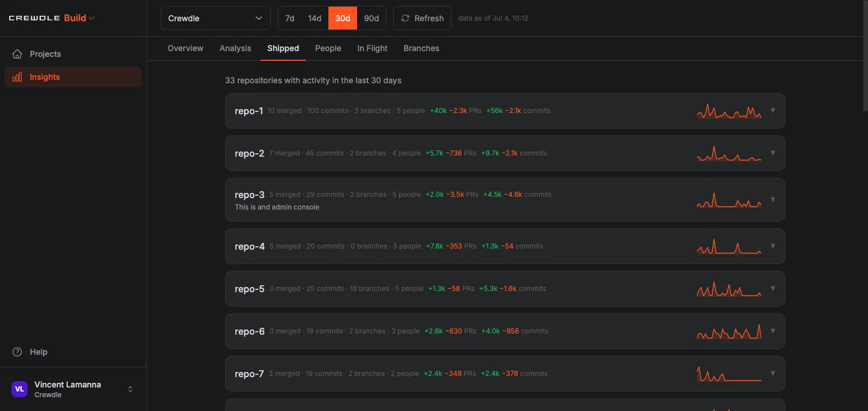Click "This is and admin console" description
868x411 pixels.
(277, 207)
